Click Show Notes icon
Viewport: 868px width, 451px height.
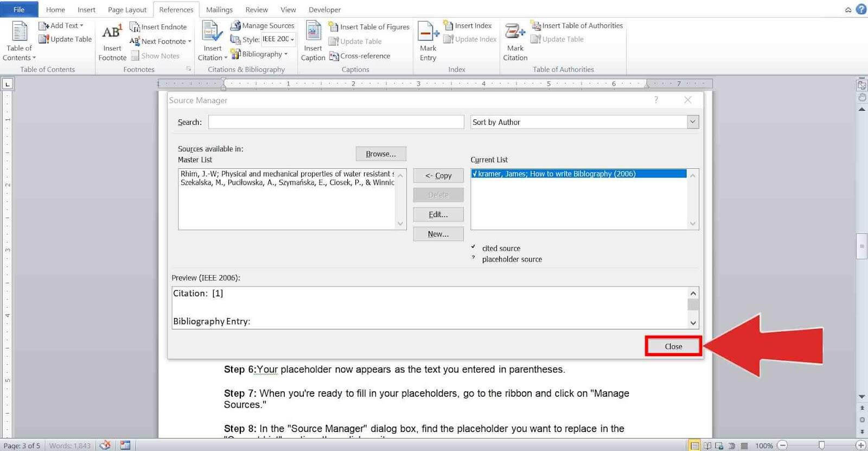[x=135, y=56]
